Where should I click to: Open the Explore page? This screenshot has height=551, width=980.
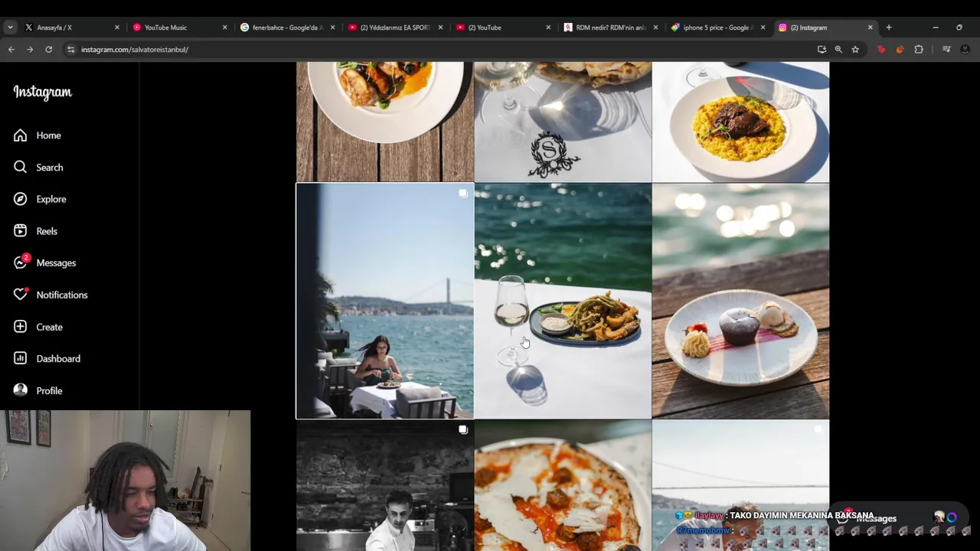point(40,199)
